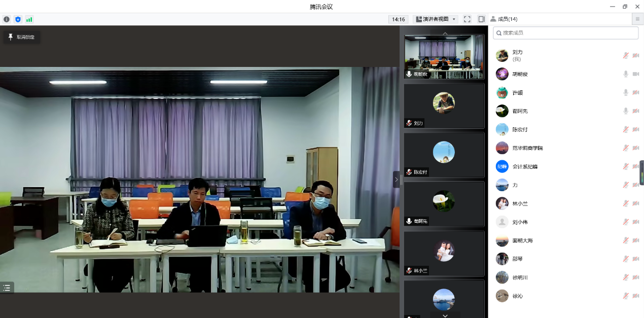Click the camera icon beside 胡朝俊
Image resolution: width=644 pixels, height=318 pixels.
point(635,74)
